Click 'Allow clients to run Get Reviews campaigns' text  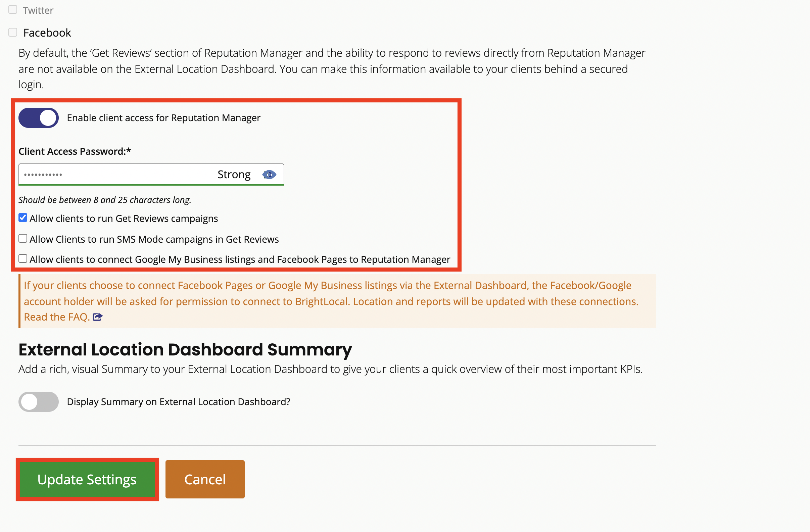(x=124, y=219)
